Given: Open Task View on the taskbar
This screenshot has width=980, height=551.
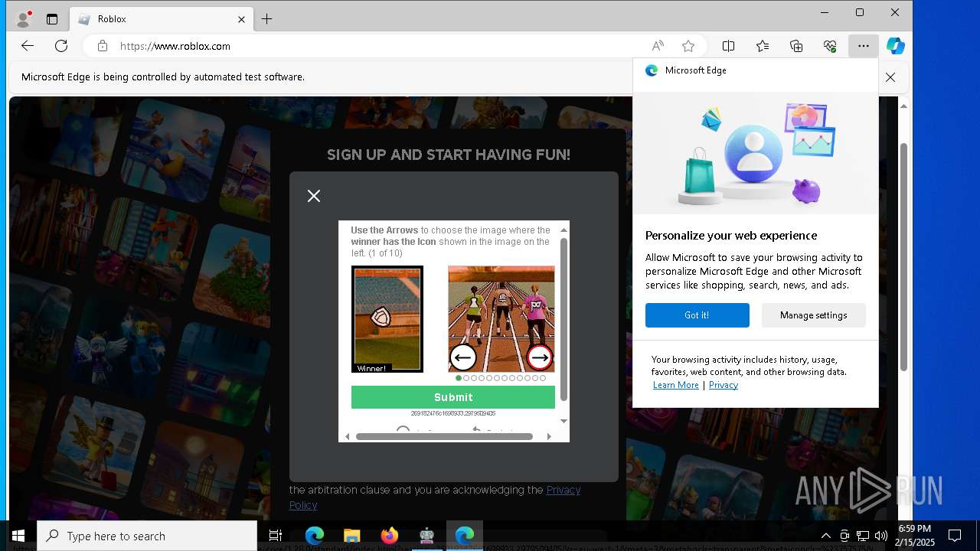Looking at the screenshot, I should tap(276, 536).
